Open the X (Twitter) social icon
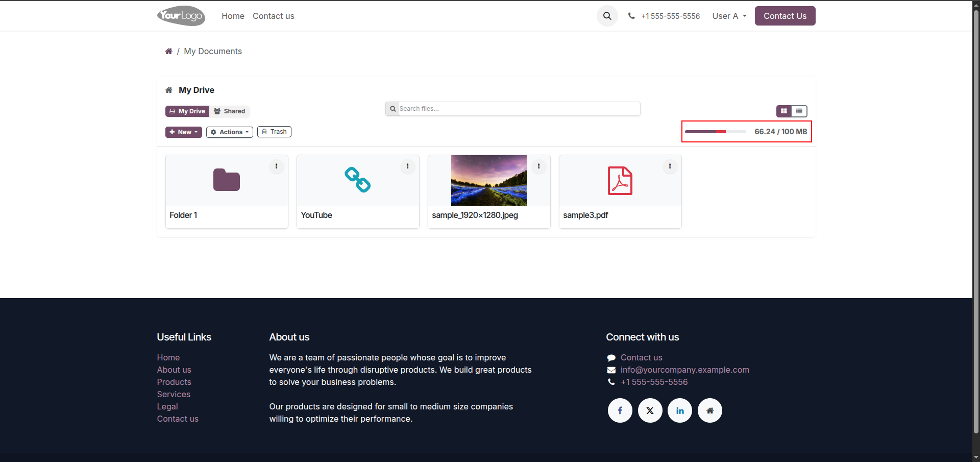 (650, 410)
